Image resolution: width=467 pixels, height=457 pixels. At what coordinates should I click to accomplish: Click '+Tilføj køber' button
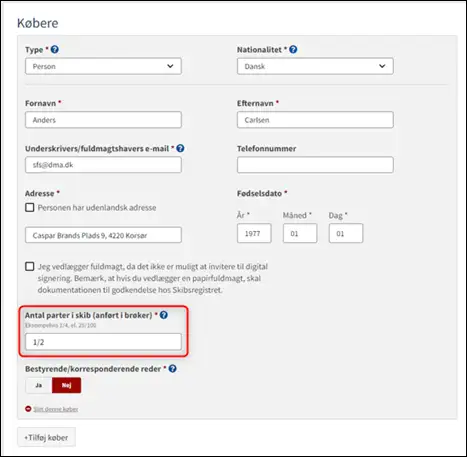tap(46, 437)
